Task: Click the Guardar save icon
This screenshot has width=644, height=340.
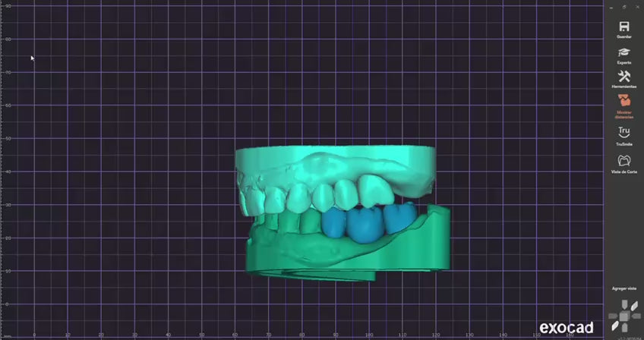Action: 623,27
